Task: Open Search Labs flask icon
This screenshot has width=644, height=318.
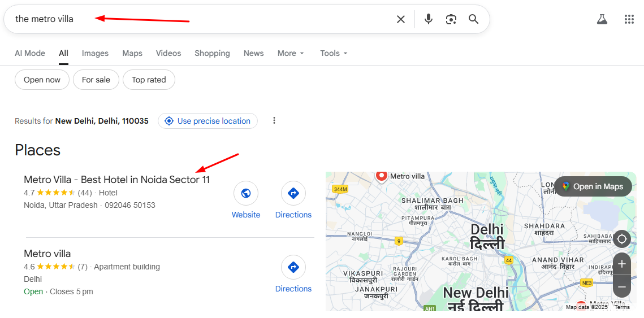Action: pos(602,19)
